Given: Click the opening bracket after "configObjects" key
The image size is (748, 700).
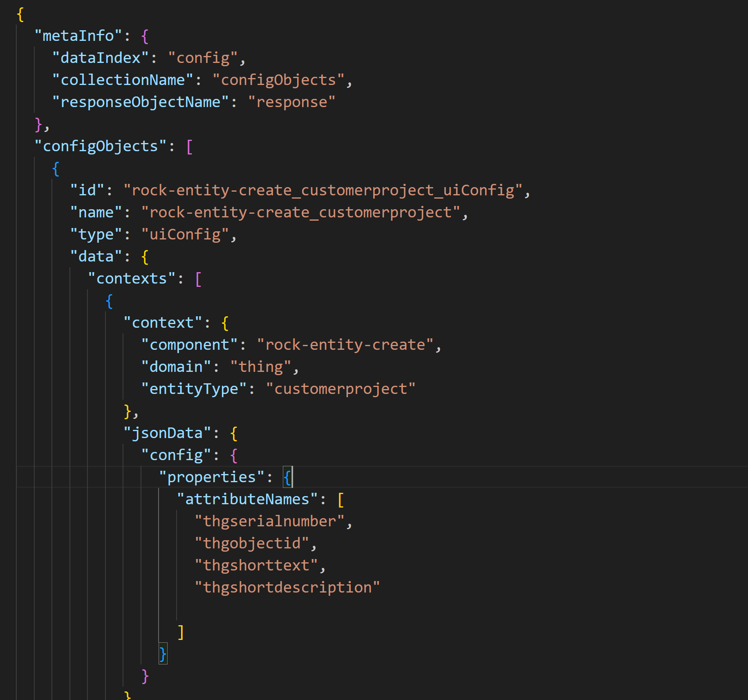Looking at the screenshot, I should click(189, 146).
